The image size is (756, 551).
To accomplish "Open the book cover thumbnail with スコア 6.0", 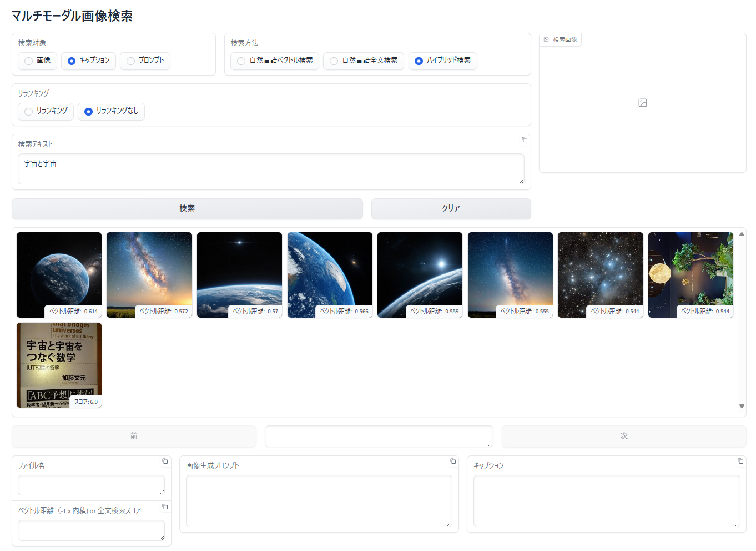I will 59,365.
